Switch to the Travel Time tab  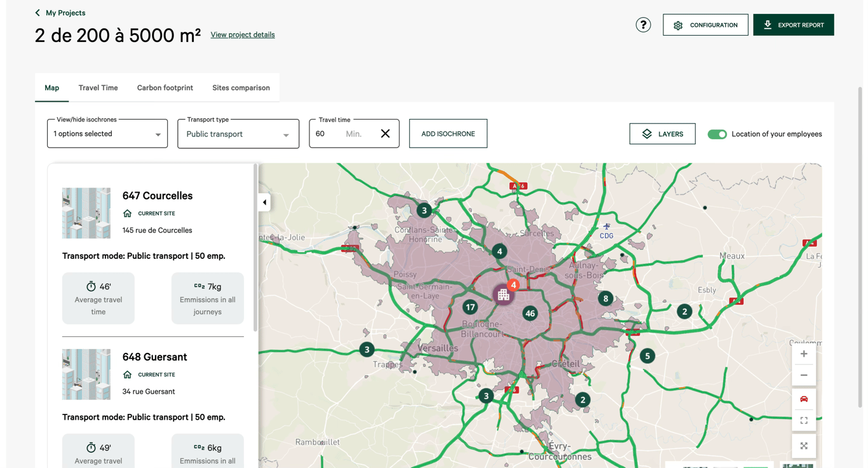point(98,88)
